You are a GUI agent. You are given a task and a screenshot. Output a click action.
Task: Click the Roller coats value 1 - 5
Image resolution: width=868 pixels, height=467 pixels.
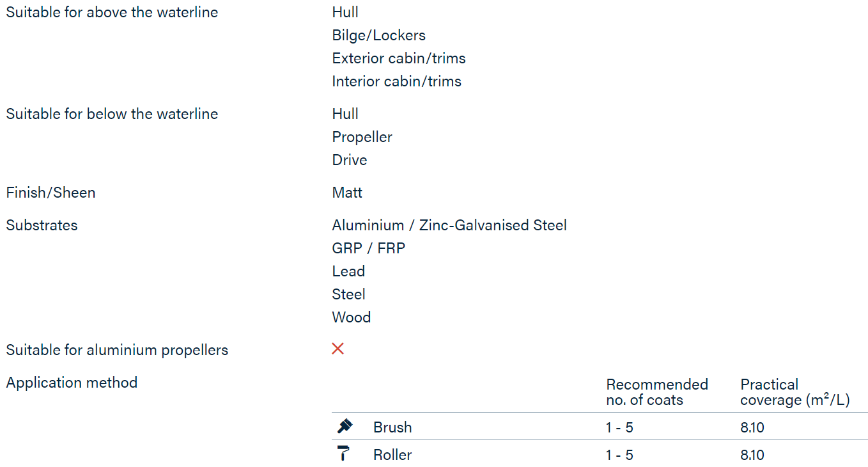click(619, 455)
